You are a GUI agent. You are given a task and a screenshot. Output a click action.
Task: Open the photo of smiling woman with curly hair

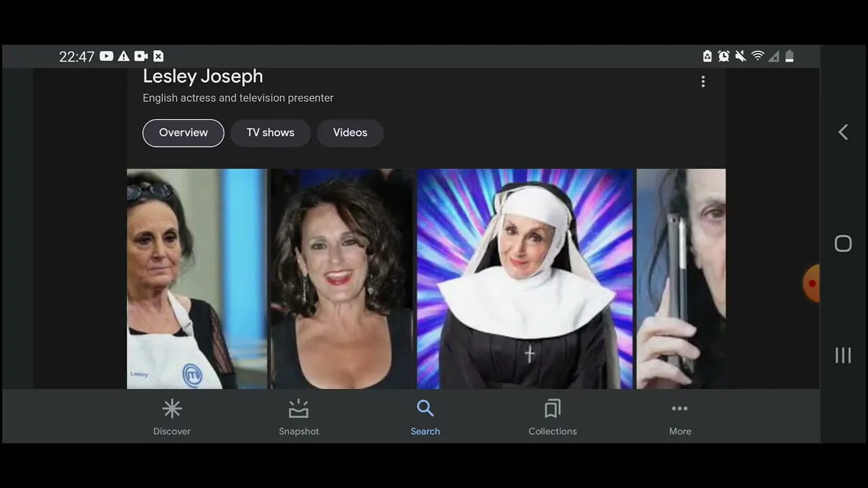(342, 279)
